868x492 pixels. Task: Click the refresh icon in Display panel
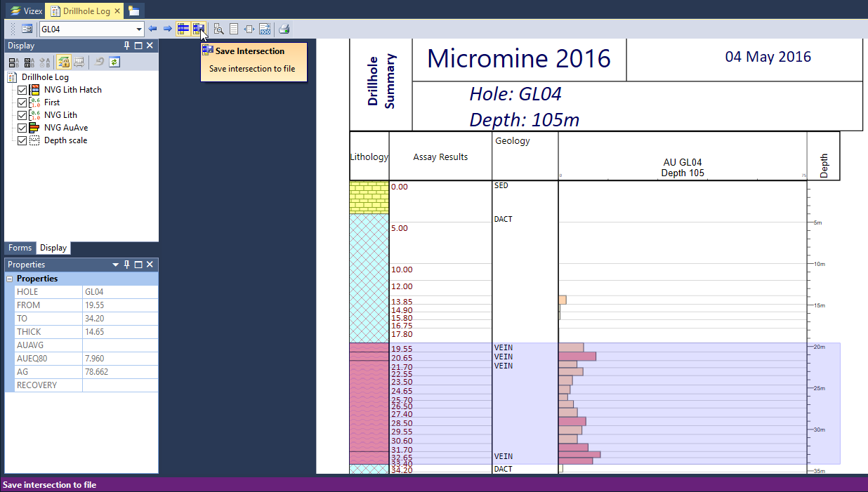pos(114,62)
